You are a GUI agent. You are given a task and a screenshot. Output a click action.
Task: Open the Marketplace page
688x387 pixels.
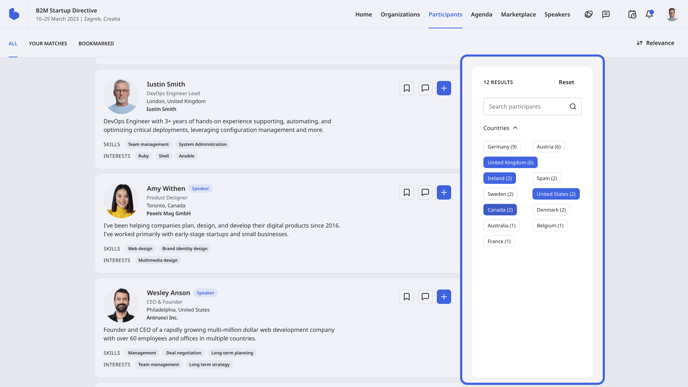point(518,14)
